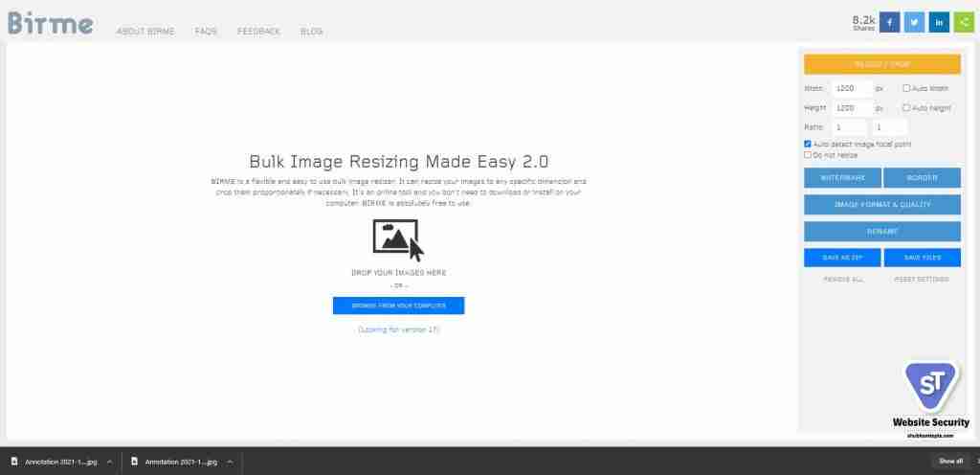Open the Blog page
This screenshot has width=980, height=475.
(x=311, y=32)
